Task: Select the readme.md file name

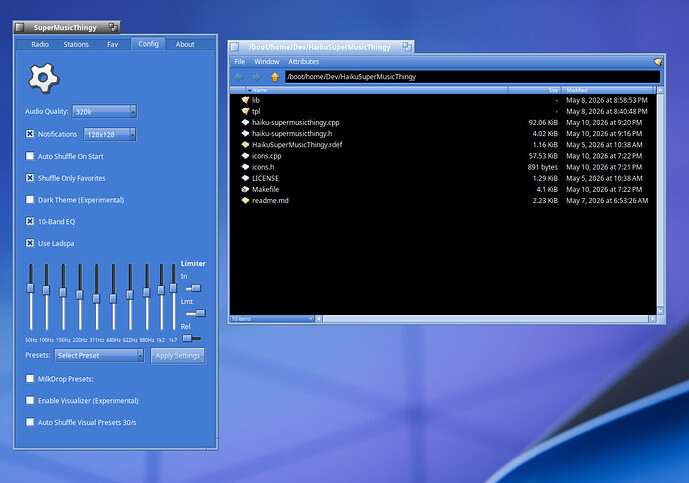Action: click(270, 200)
